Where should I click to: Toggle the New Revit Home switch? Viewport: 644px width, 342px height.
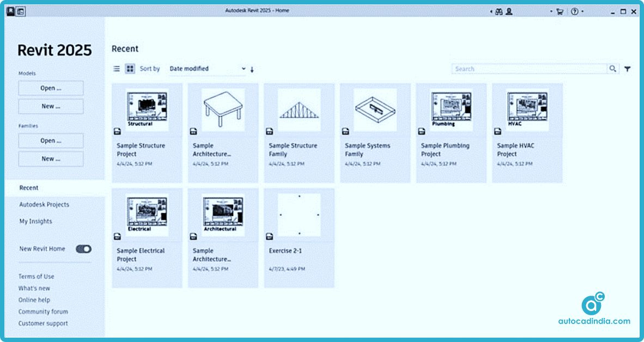point(83,248)
